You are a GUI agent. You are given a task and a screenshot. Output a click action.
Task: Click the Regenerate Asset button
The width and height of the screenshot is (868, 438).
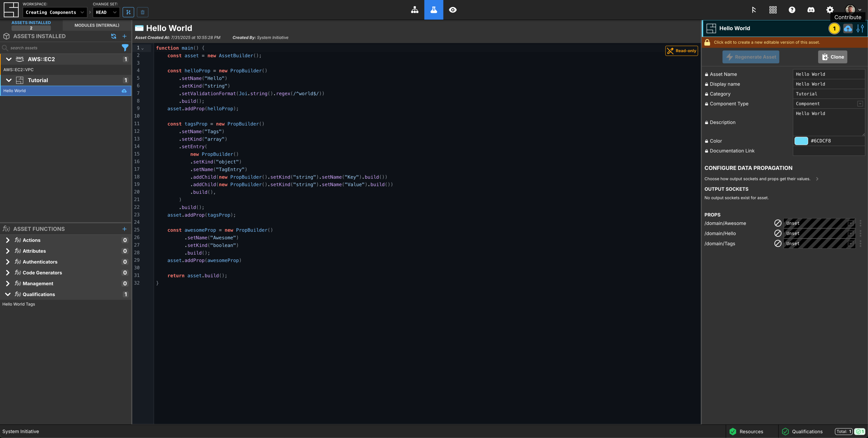click(x=751, y=57)
